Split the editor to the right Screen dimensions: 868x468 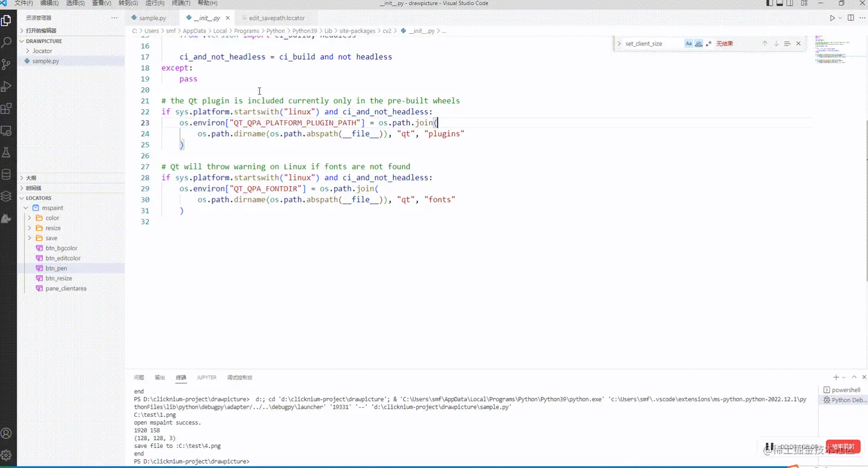click(x=851, y=18)
